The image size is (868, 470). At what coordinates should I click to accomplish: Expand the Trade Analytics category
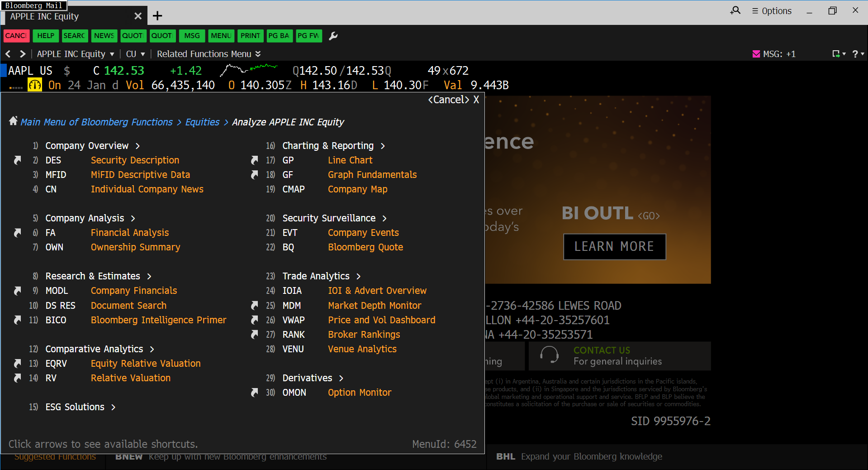(x=322, y=276)
